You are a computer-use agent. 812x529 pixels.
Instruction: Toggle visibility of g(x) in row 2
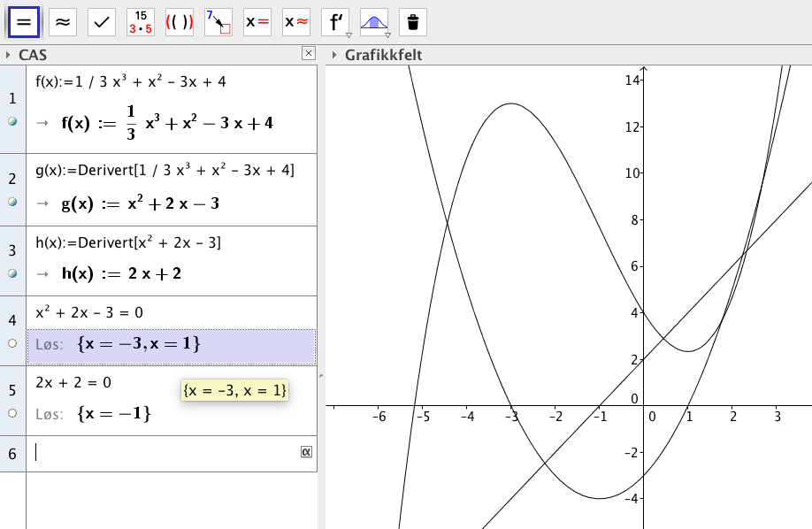[x=12, y=202]
